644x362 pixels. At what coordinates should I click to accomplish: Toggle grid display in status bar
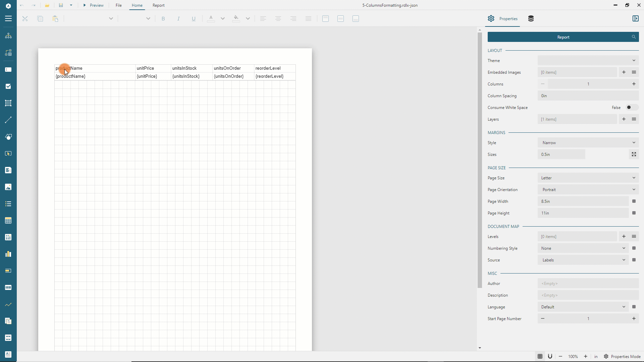[x=540, y=356]
